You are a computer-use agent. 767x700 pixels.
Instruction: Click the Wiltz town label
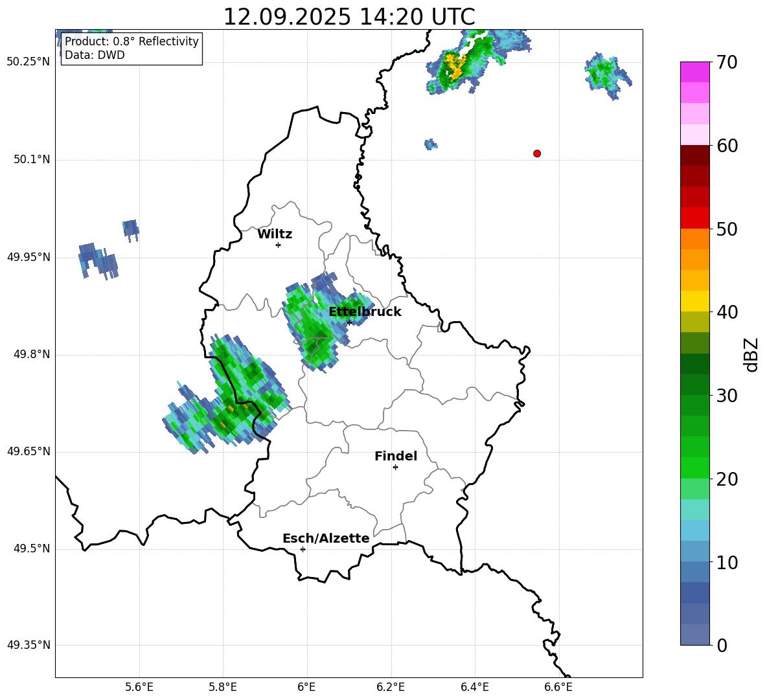275,234
